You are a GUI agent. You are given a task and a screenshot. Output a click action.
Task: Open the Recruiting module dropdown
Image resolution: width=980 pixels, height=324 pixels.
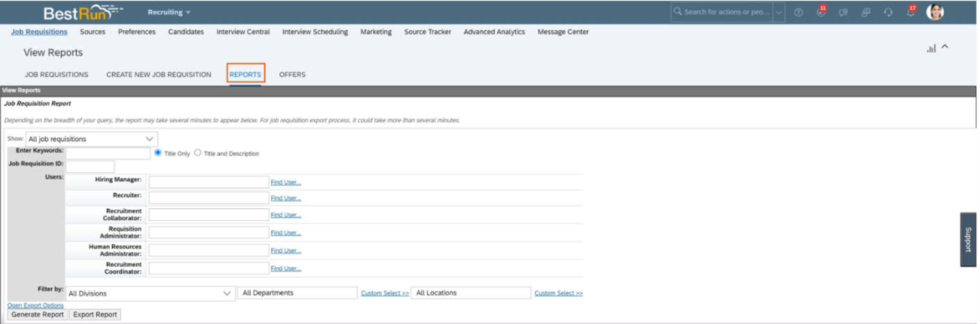[x=169, y=12]
